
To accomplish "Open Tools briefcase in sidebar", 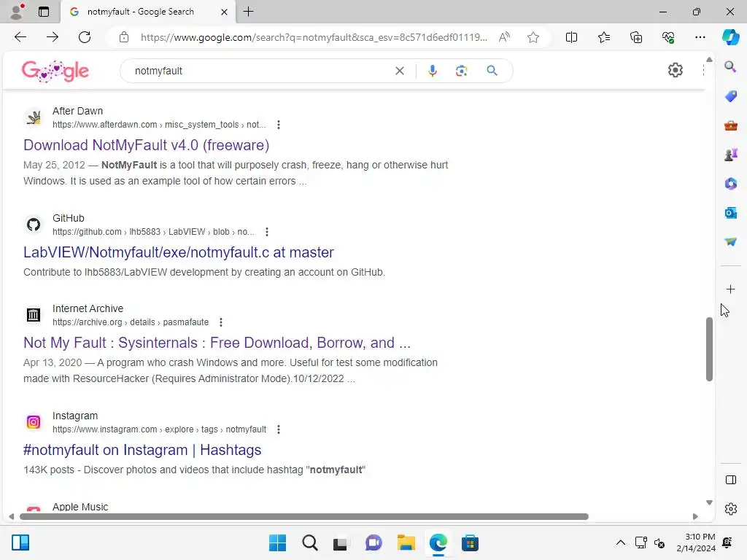I will click(x=730, y=125).
